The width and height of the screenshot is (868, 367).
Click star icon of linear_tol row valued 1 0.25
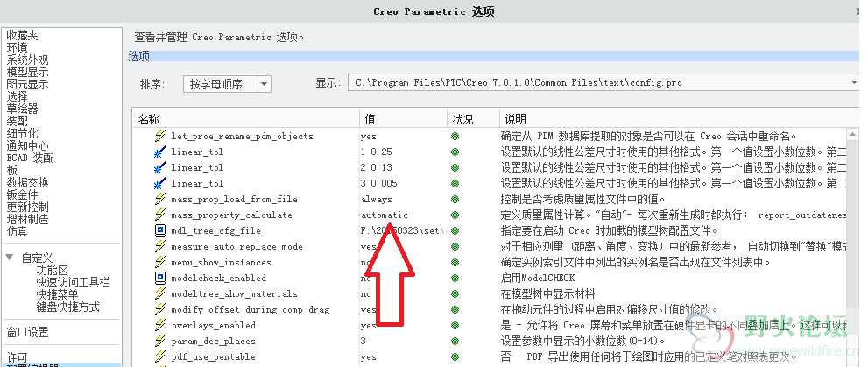pyautogui.click(x=160, y=152)
